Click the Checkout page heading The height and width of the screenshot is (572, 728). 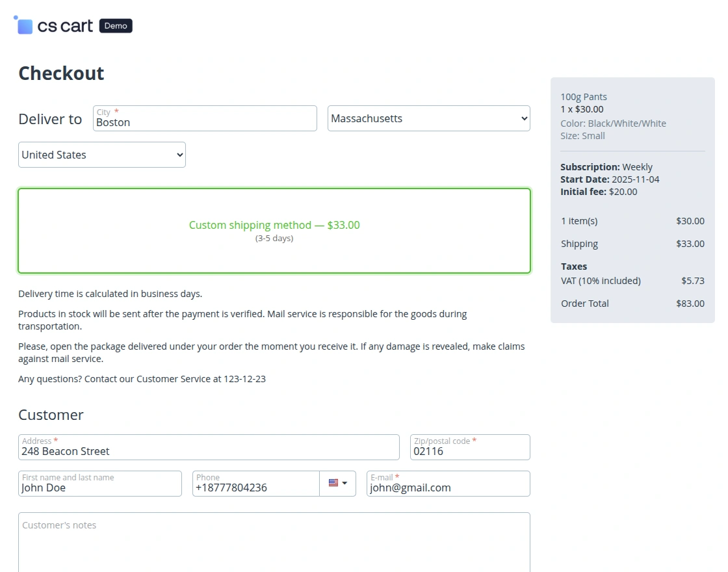click(x=61, y=73)
